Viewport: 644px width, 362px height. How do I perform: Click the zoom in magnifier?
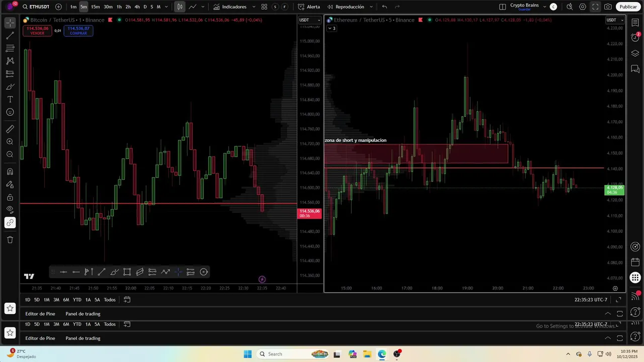point(10,142)
